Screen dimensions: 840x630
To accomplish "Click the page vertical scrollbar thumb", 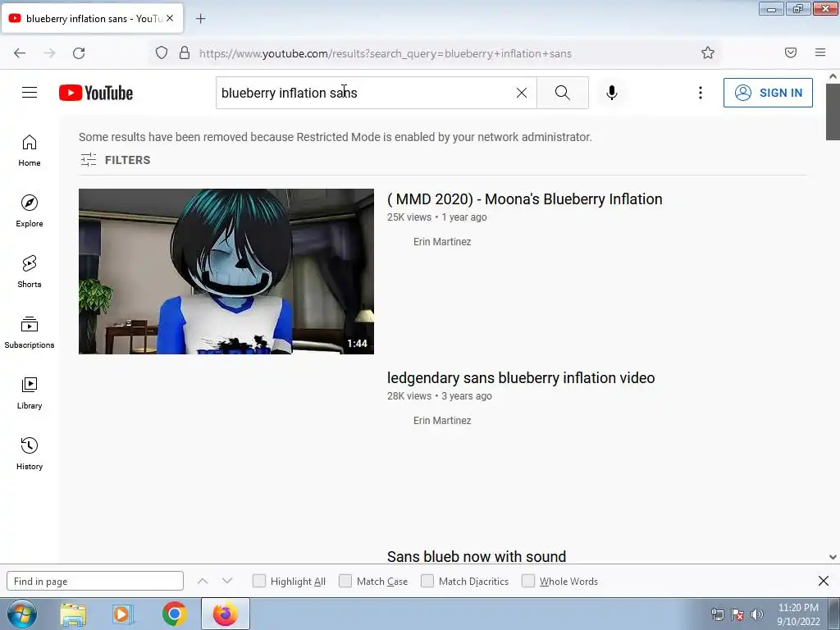I will 833,112.
